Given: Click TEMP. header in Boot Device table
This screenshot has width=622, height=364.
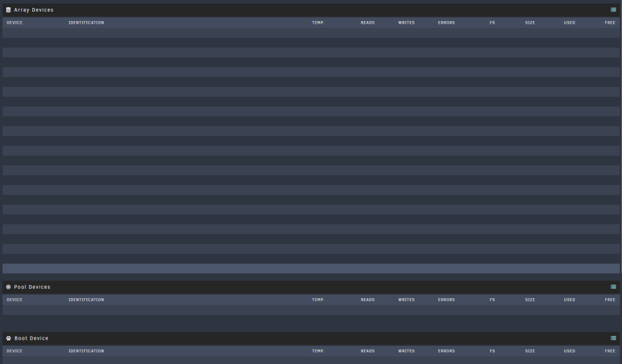Looking at the screenshot, I should tap(318, 351).
